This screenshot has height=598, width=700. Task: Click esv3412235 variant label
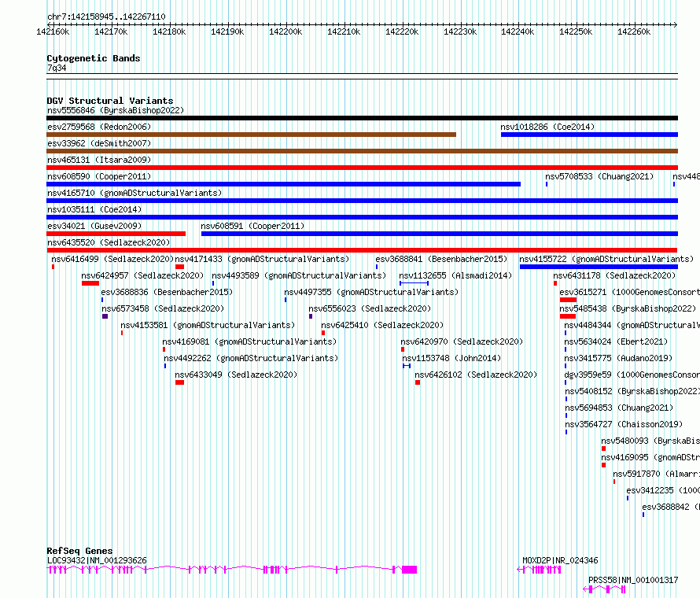tap(662, 490)
